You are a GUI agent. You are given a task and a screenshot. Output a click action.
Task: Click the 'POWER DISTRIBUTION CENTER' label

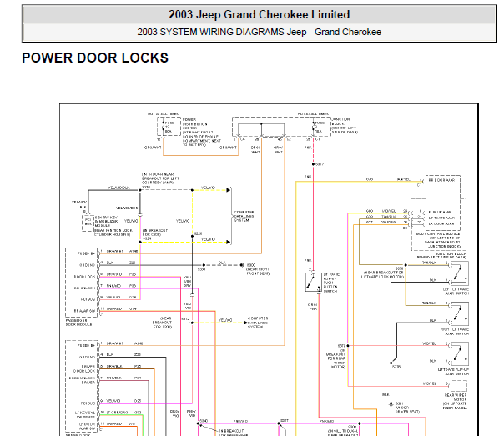click(196, 123)
